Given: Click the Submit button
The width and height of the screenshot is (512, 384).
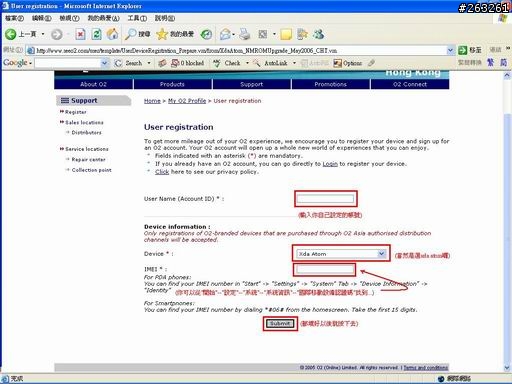Looking at the screenshot, I should (280, 323).
